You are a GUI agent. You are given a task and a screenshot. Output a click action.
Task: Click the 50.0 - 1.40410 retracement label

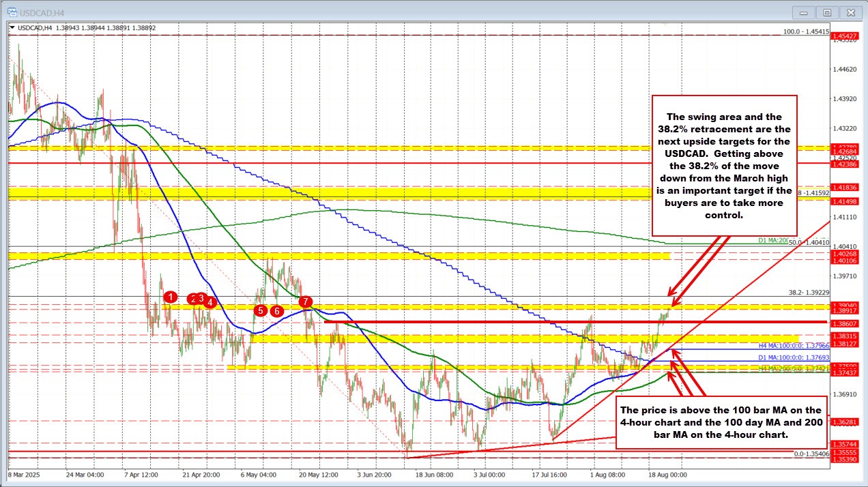tap(808, 242)
